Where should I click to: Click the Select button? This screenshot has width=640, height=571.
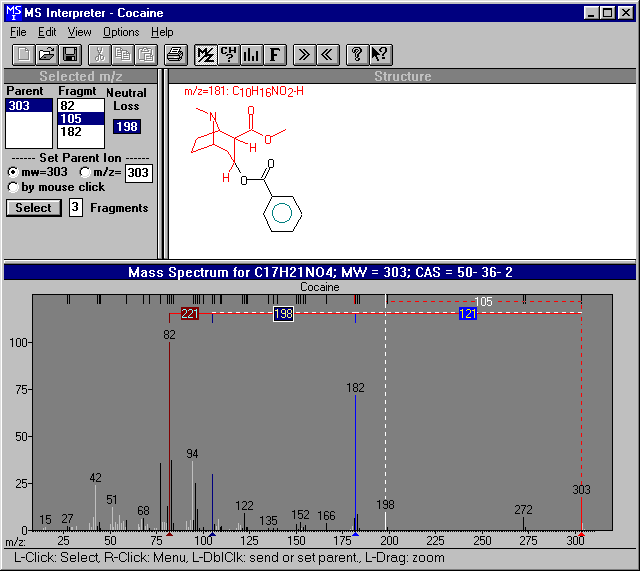coord(34,208)
